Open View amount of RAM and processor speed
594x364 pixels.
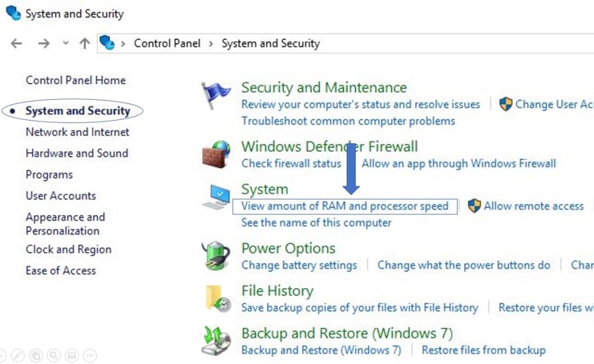[x=345, y=206]
